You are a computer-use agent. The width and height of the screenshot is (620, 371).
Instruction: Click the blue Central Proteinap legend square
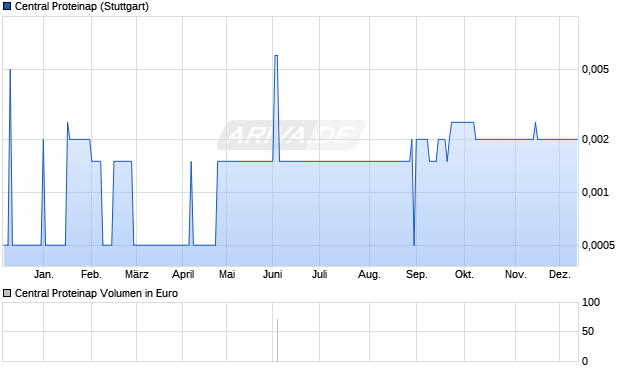click(7, 7)
